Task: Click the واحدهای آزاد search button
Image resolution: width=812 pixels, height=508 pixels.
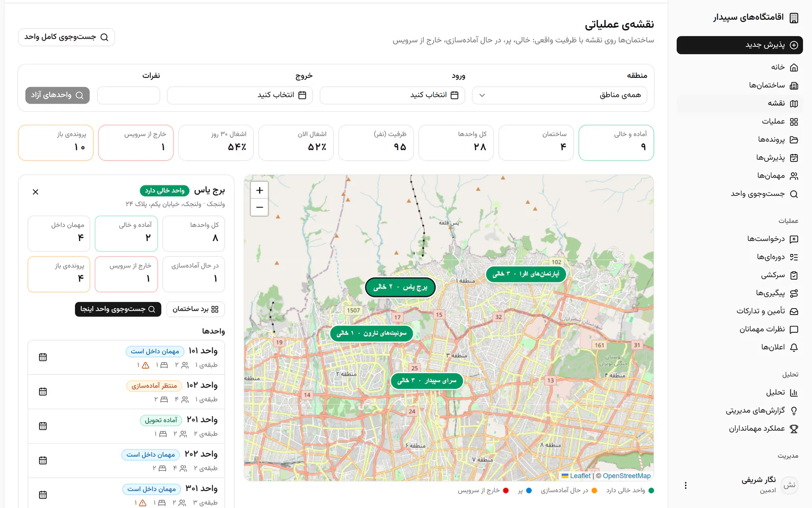Action: [58, 95]
